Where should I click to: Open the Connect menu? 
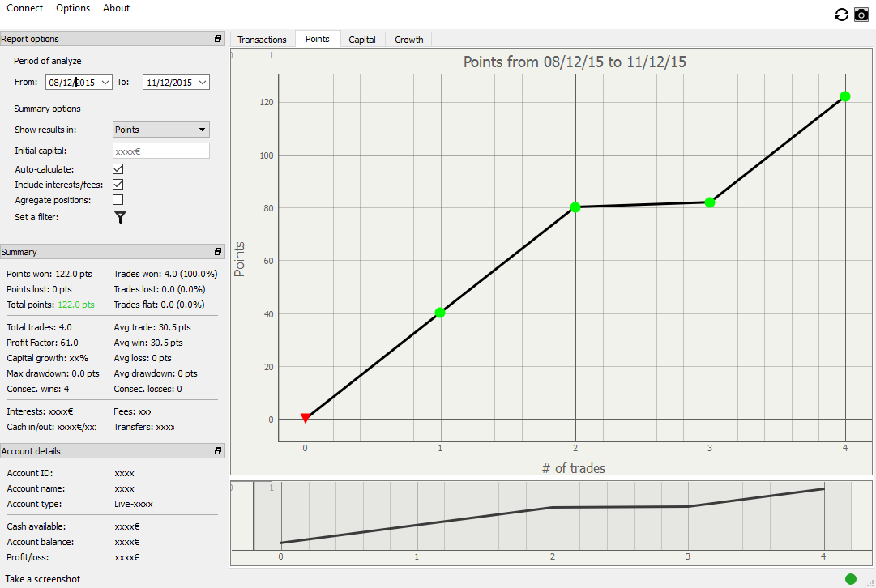pyautogui.click(x=24, y=8)
